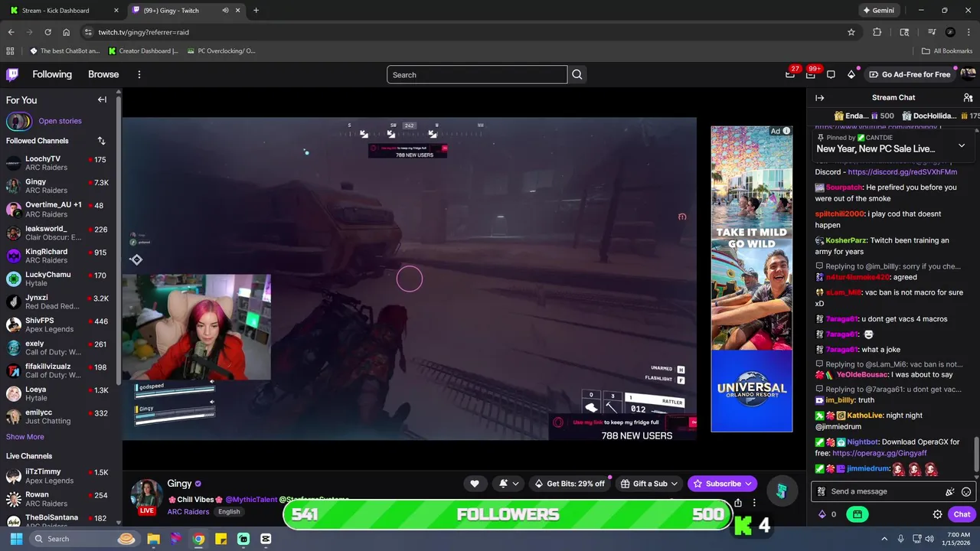Viewport: 980px width, 551px height.
Task: Click the Twitch search field
Action: pos(477,74)
